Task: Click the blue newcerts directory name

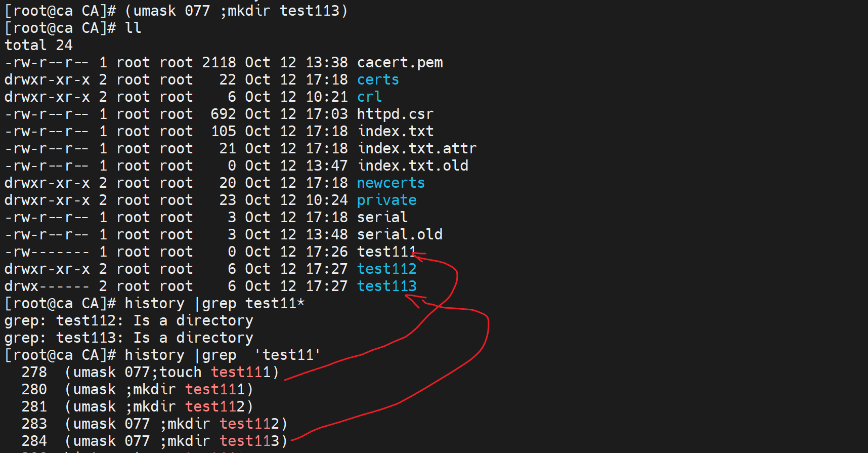Action: tap(390, 183)
